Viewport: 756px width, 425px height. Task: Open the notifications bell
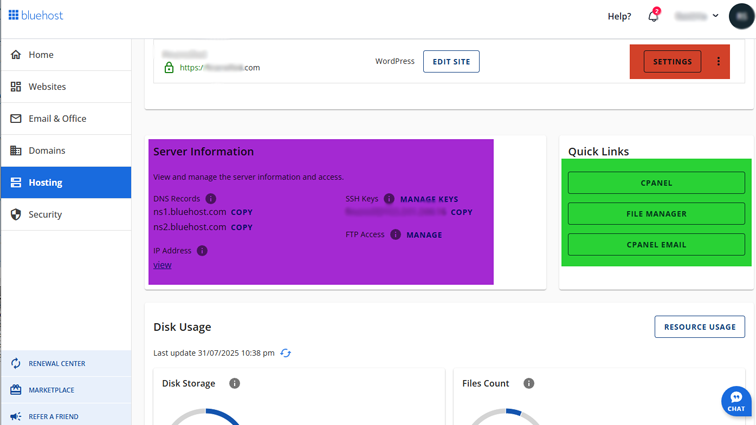(653, 16)
